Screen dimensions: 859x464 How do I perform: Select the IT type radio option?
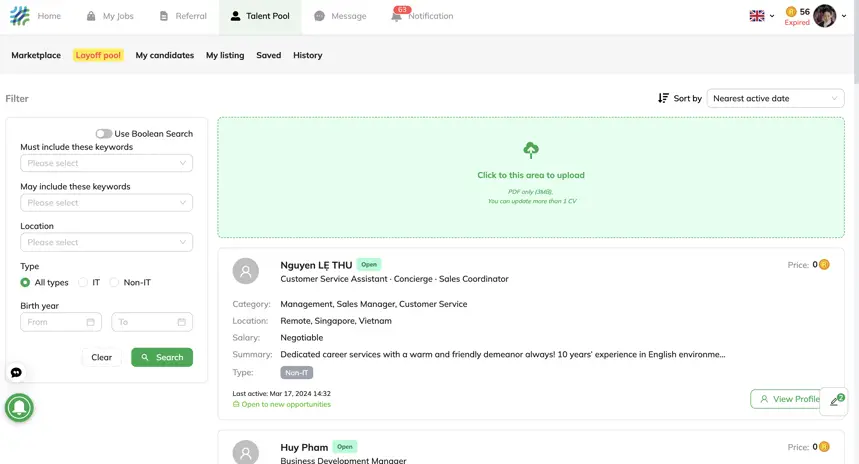[83, 282]
